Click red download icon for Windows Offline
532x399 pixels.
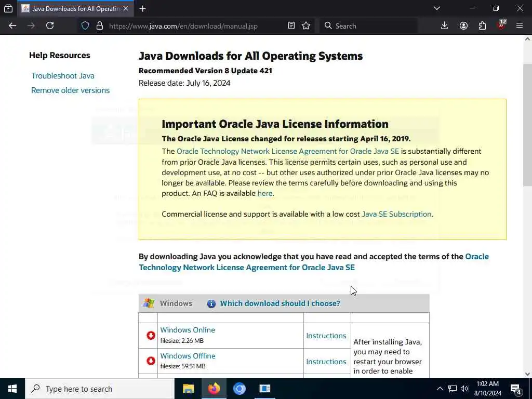point(151,361)
